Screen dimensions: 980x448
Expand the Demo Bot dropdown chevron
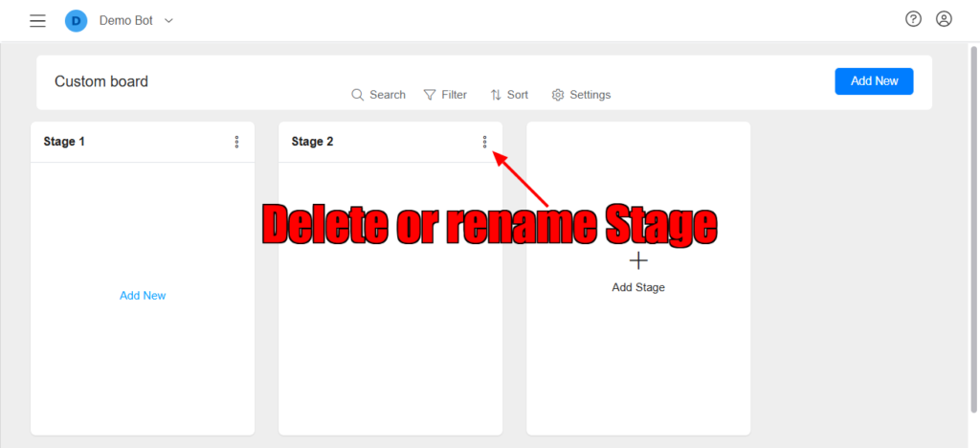(x=168, y=20)
